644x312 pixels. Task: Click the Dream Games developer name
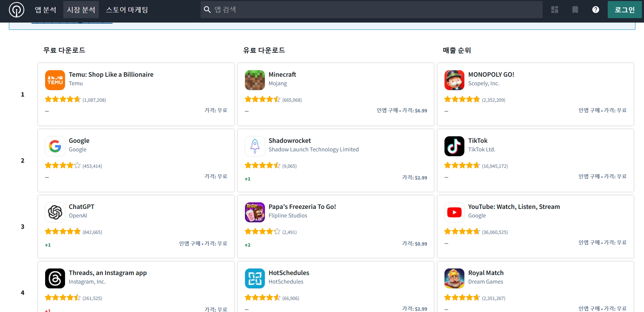[486, 282]
